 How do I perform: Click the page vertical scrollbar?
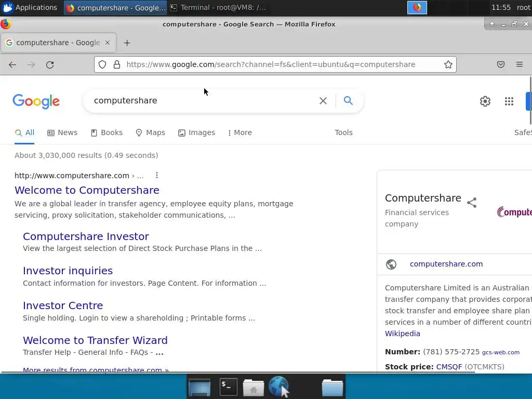coord(530,101)
